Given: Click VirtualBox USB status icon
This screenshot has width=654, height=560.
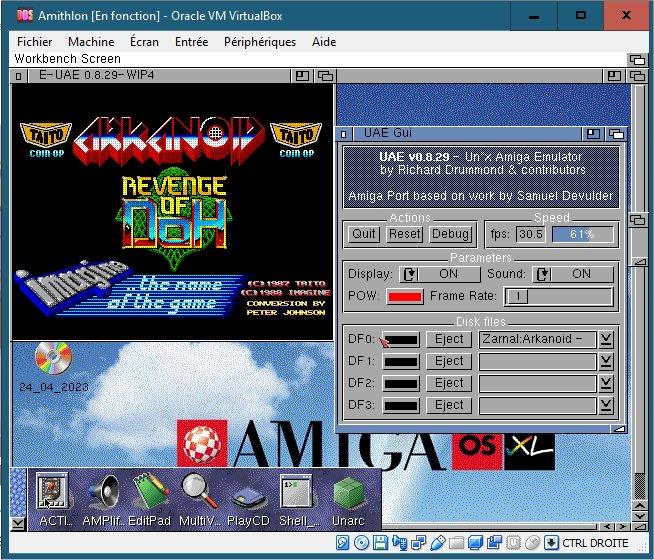Looking at the screenshot, I should coord(437,543).
